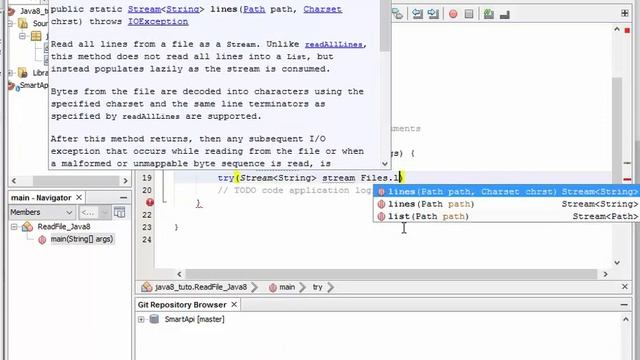The image size is (640, 360).
Task: Click the method icon beside list(Path path)
Action: coord(381,217)
